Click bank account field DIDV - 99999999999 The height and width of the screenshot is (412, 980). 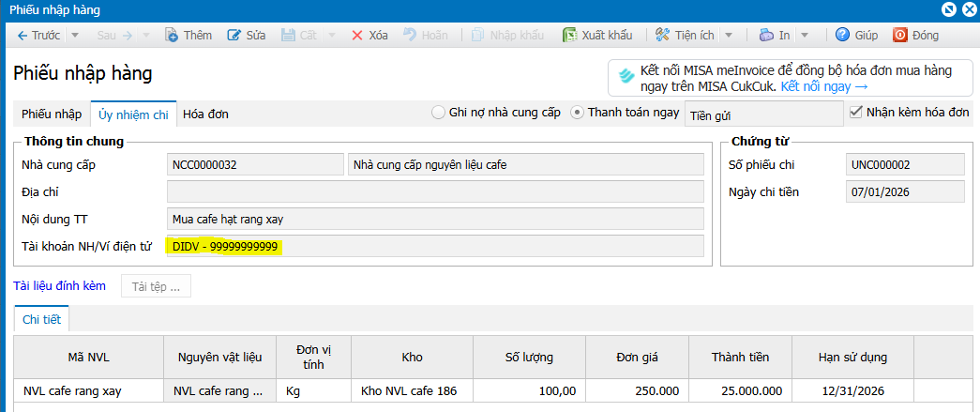[435, 246]
